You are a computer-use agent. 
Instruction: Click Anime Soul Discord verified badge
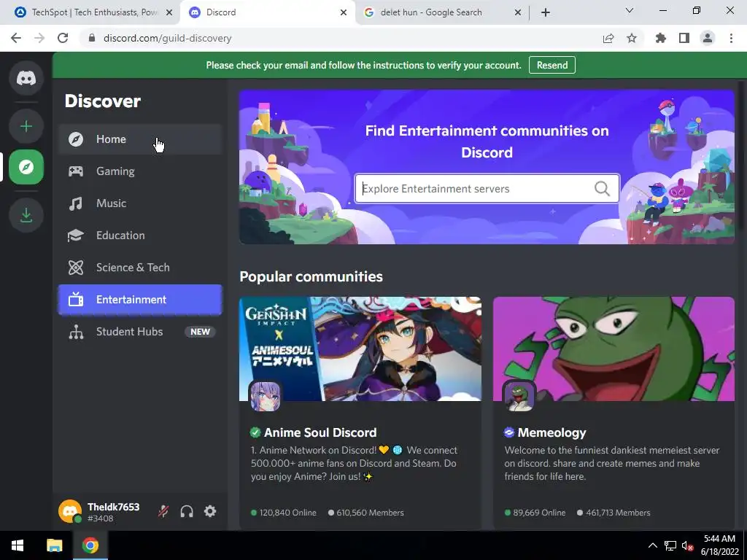click(x=255, y=432)
